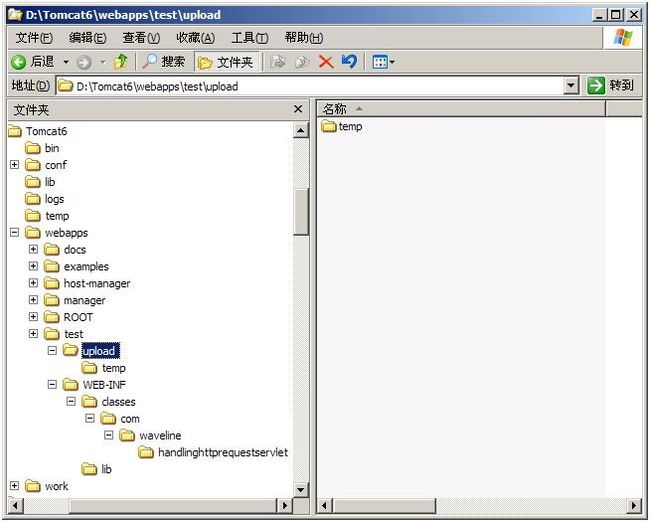Click the Go (转到) button
Viewport: 650px width, 522px height.
[x=610, y=86]
